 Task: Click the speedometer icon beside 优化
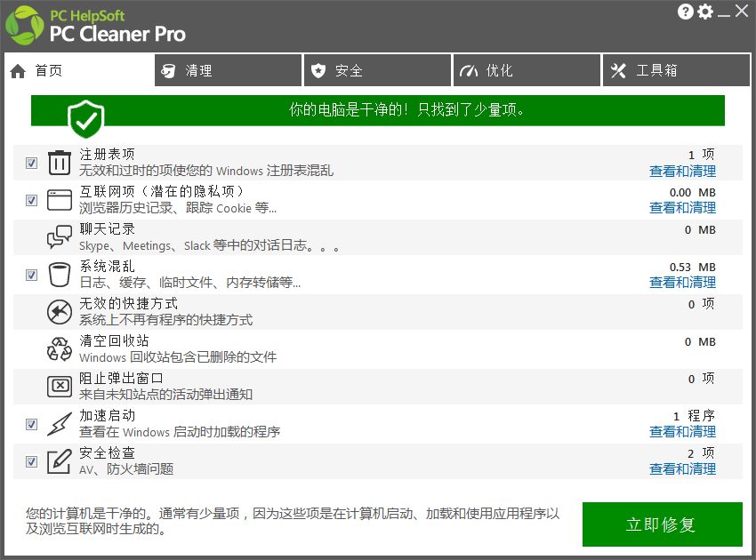point(468,71)
